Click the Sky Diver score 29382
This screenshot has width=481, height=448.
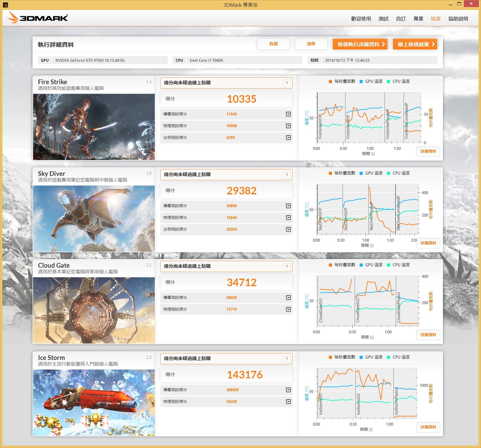242,191
